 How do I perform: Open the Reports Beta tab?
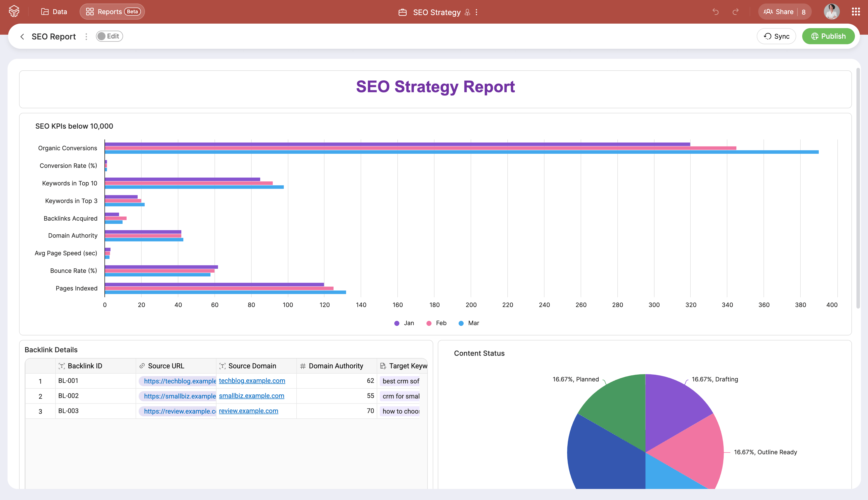(112, 12)
